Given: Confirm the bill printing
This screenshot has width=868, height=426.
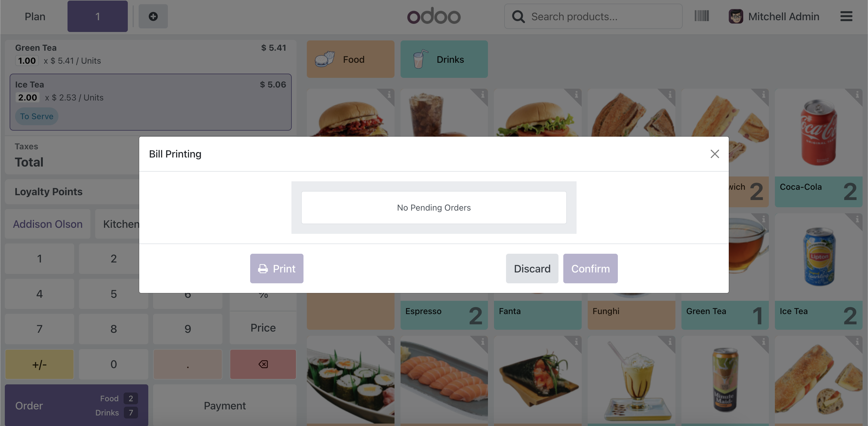Looking at the screenshot, I should (590, 269).
